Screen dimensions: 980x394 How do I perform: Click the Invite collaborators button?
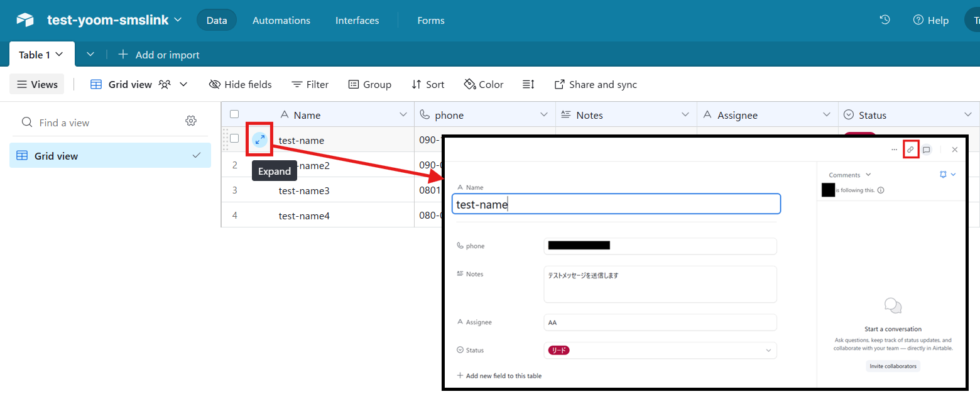(892, 366)
